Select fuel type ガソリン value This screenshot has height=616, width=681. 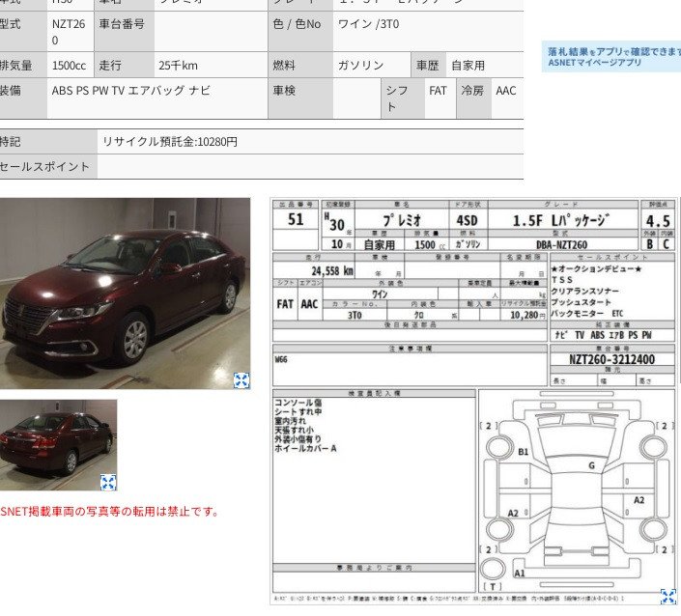pyautogui.click(x=361, y=66)
